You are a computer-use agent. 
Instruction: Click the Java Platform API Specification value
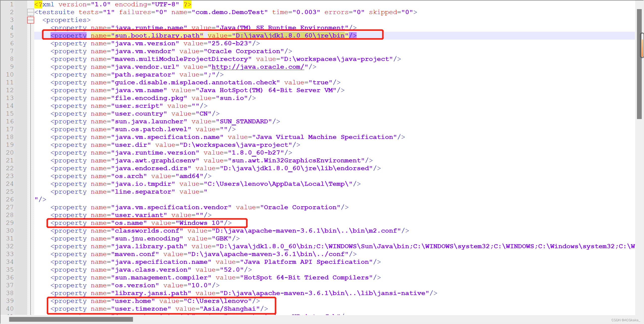(306, 262)
